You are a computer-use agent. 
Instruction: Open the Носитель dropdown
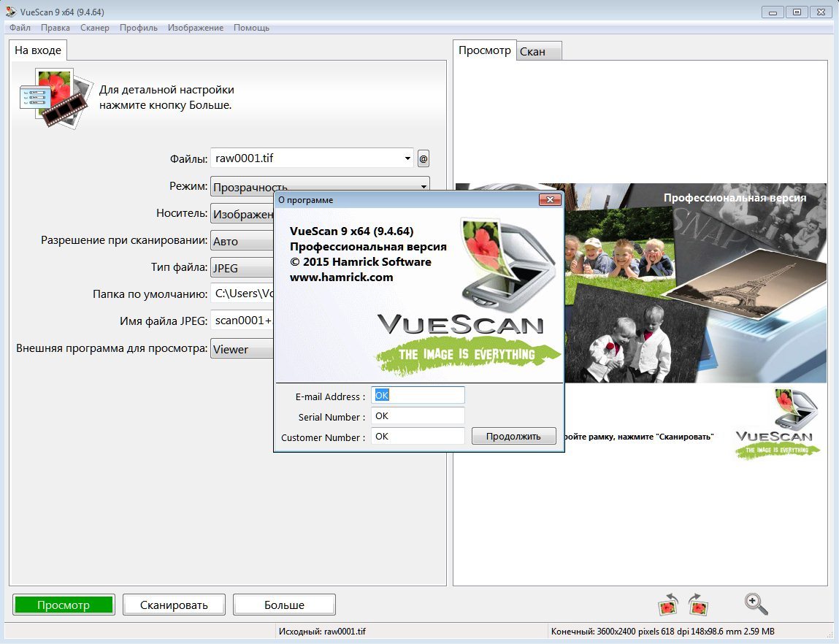click(242, 213)
